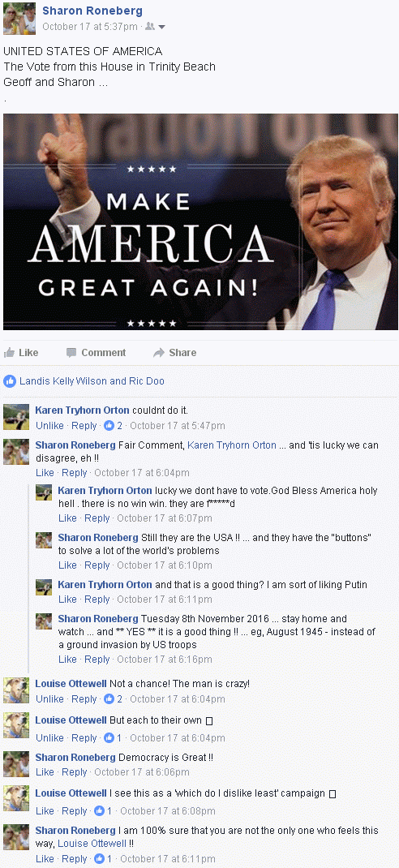The image size is (399, 868).
Task: Click the Share arrow icon
Action: click(x=159, y=353)
